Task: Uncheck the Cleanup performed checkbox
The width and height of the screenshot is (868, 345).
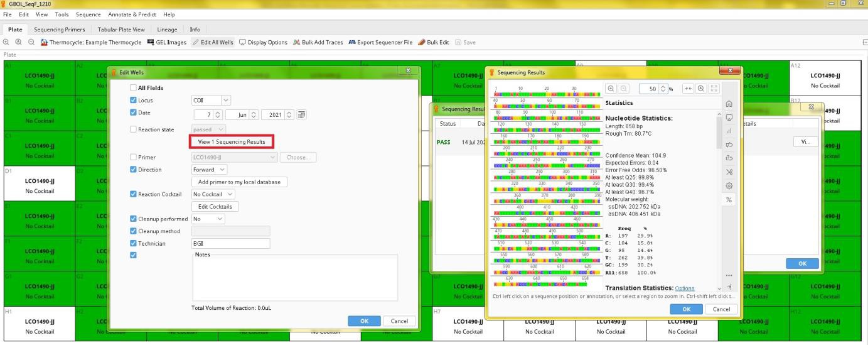Action: pos(133,219)
